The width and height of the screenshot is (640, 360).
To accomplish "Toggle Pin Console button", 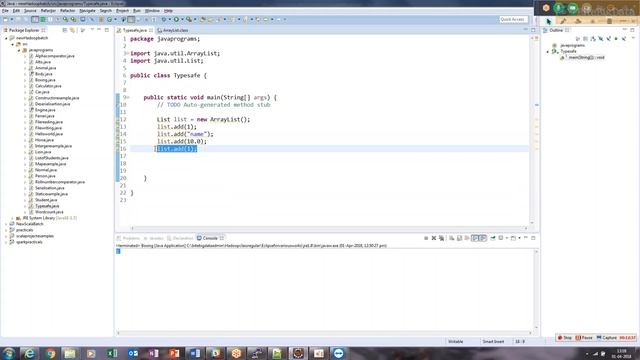I will click(493, 238).
